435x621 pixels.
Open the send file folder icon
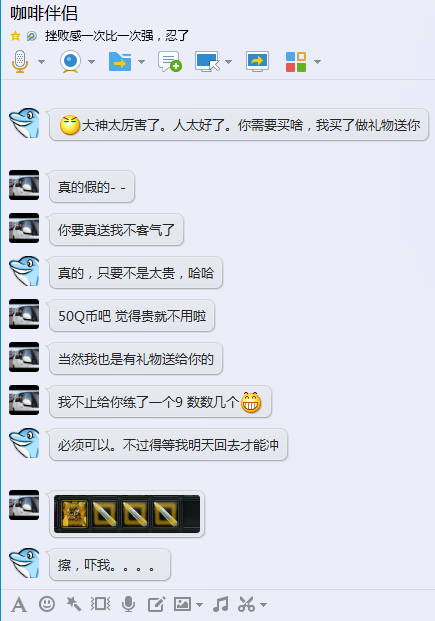120,62
